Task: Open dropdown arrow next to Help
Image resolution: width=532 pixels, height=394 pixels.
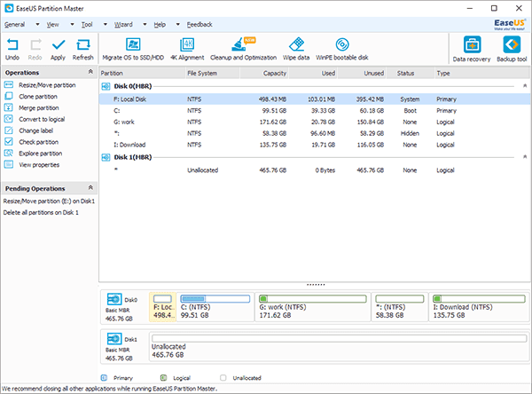Action: 178,25
